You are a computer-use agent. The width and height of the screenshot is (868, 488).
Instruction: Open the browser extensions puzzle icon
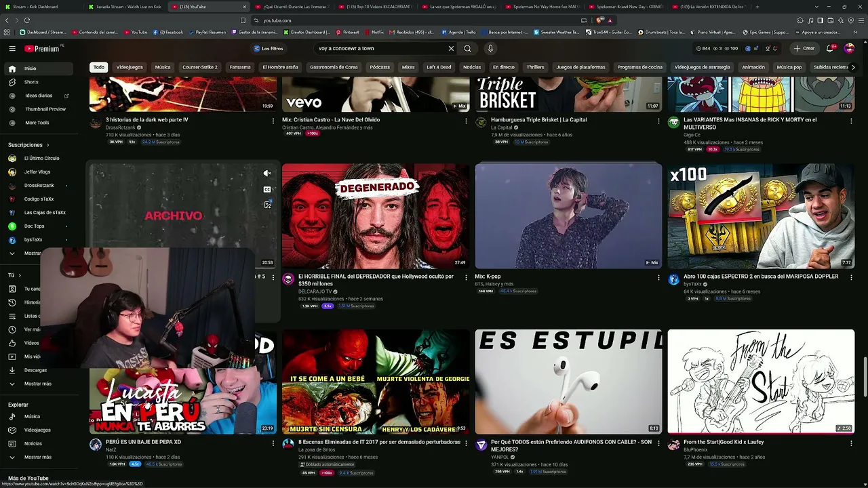click(x=801, y=20)
